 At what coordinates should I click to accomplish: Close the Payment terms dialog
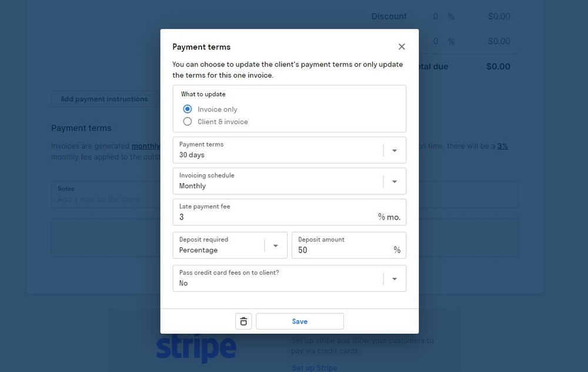point(402,46)
